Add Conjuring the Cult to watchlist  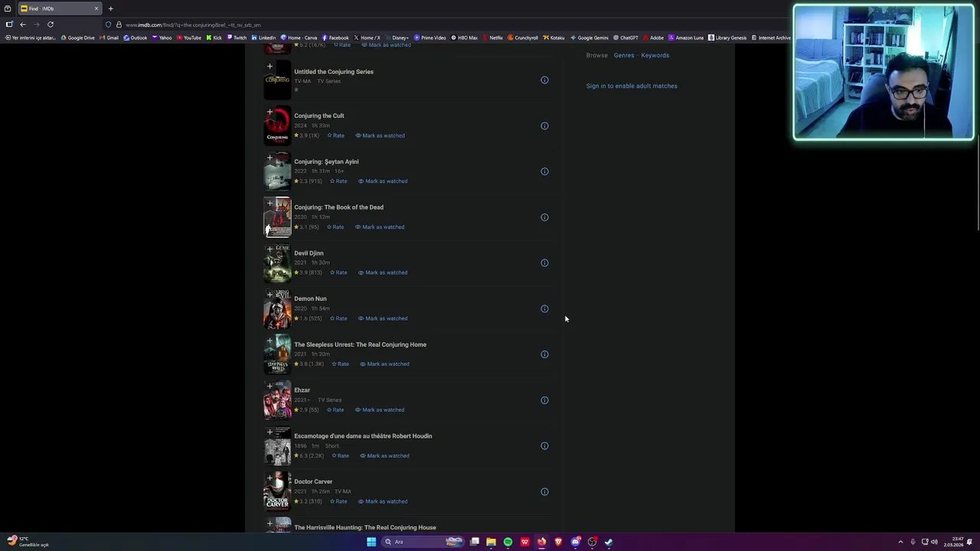(x=269, y=112)
